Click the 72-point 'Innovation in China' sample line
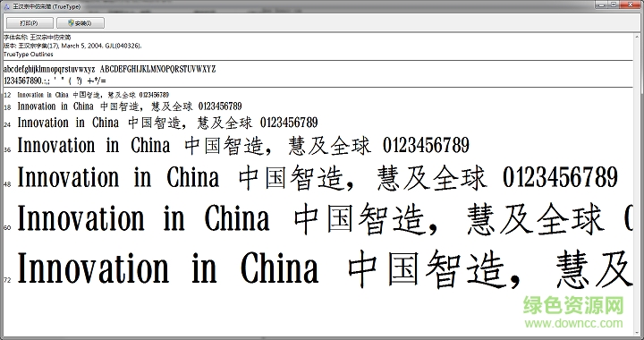This screenshot has height=340, width=644. 325,269
